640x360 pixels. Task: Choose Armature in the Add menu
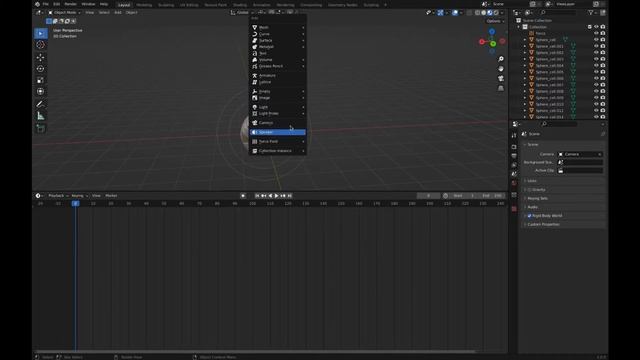[278, 76]
